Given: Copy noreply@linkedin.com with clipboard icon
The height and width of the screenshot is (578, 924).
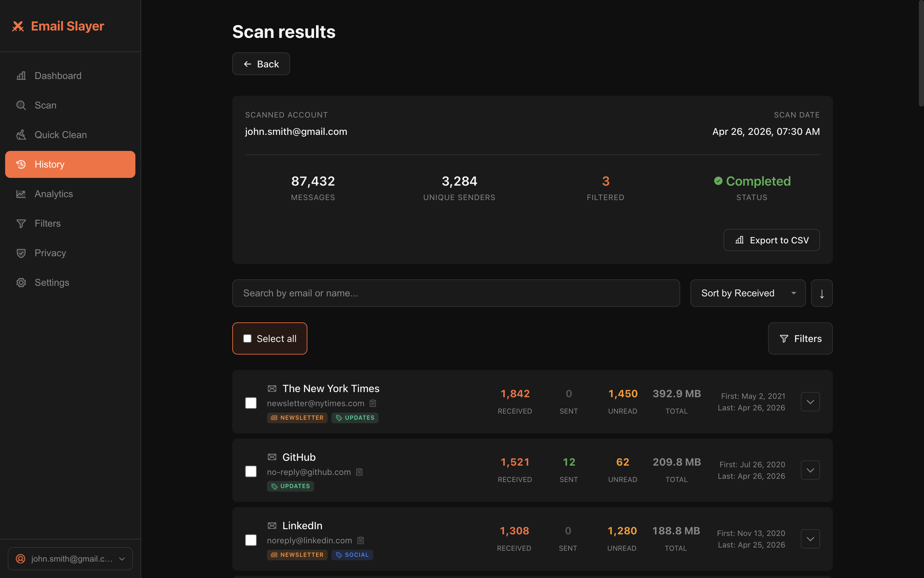Looking at the screenshot, I should pyautogui.click(x=360, y=540).
